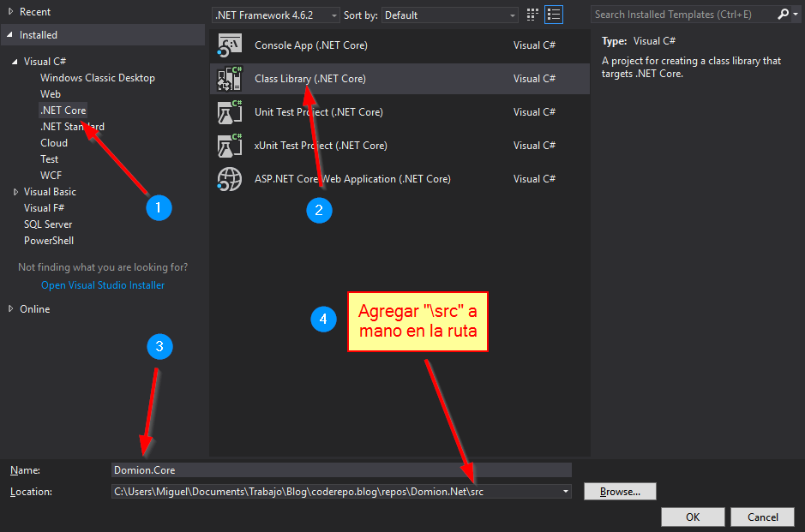
Task: Select ASP.NET Core Web Application template name
Action: pos(352,179)
